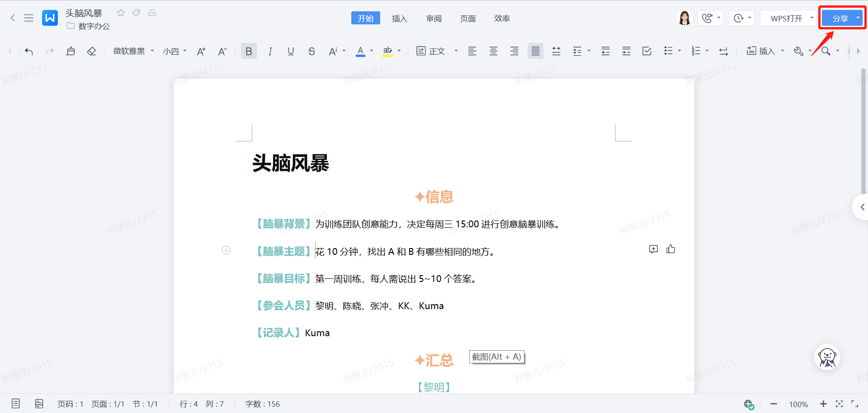Increase paragraph indent
The width and height of the screenshot is (868, 413).
point(626,51)
